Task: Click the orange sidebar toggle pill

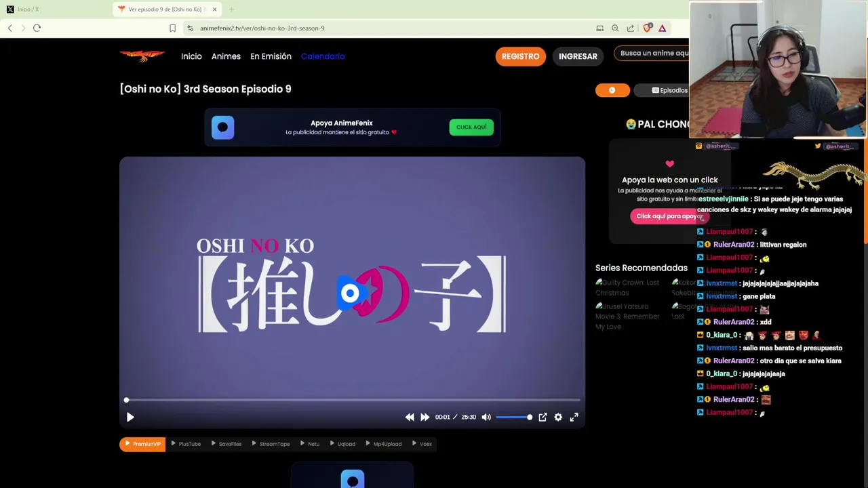Action: click(612, 90)
